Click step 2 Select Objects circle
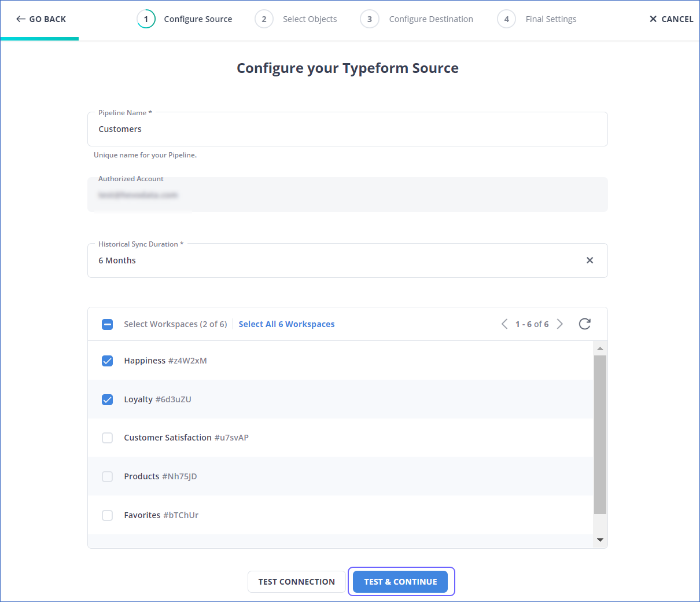Screen dimensions: 700x602 pyautogui.click(x=264, y=19)
